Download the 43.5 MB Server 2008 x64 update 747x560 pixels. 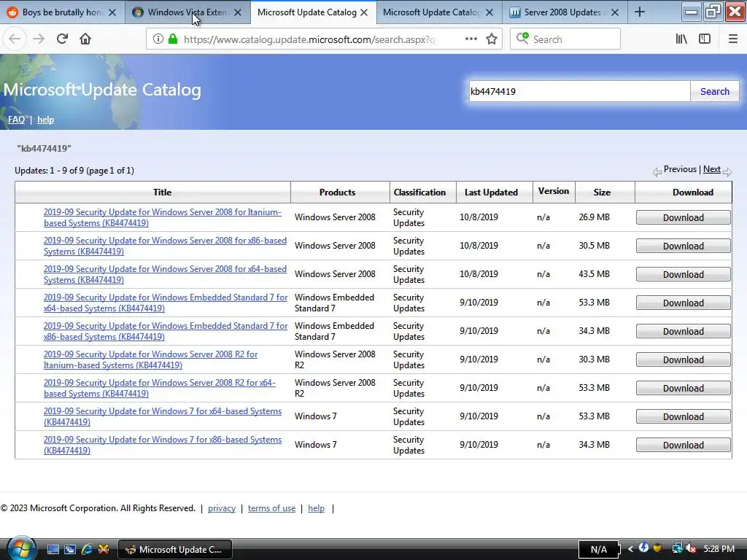683,274
